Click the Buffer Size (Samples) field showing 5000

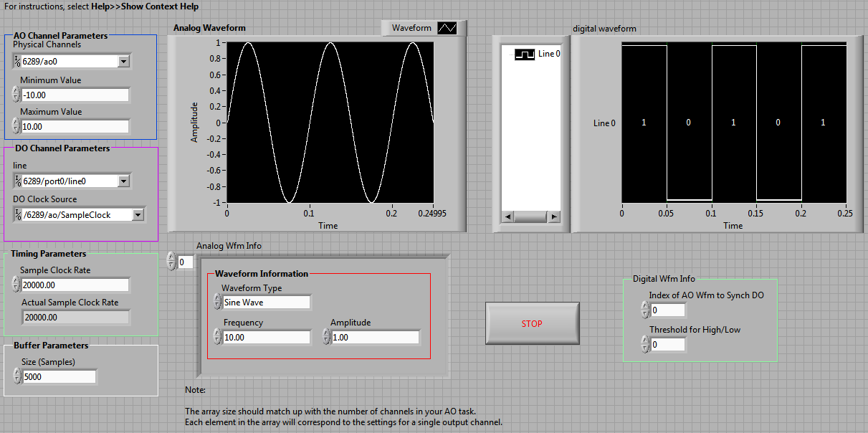pyautogui.click(x=59, y=376)
